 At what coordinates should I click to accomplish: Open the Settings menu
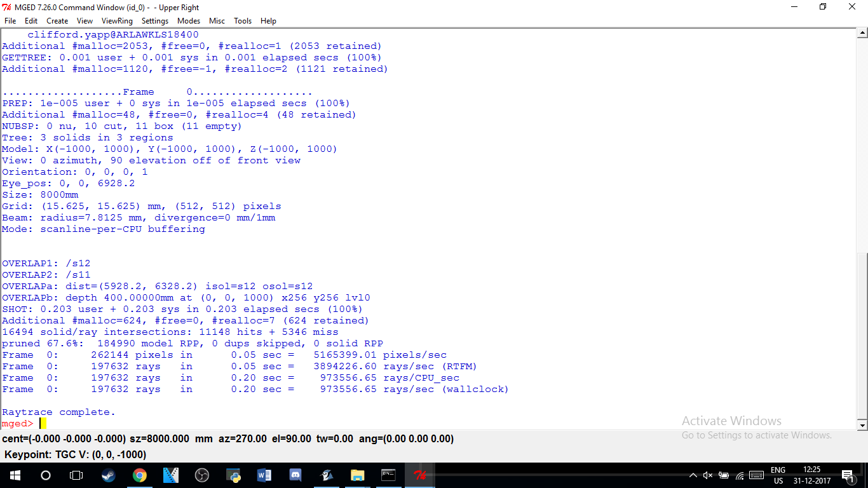click(155, 21)
